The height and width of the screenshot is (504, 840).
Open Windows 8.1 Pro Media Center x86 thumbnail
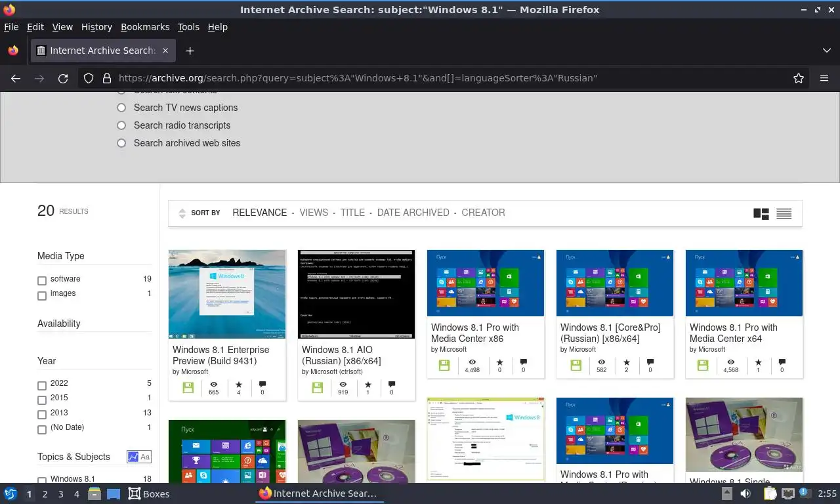(x=486, y=283)
